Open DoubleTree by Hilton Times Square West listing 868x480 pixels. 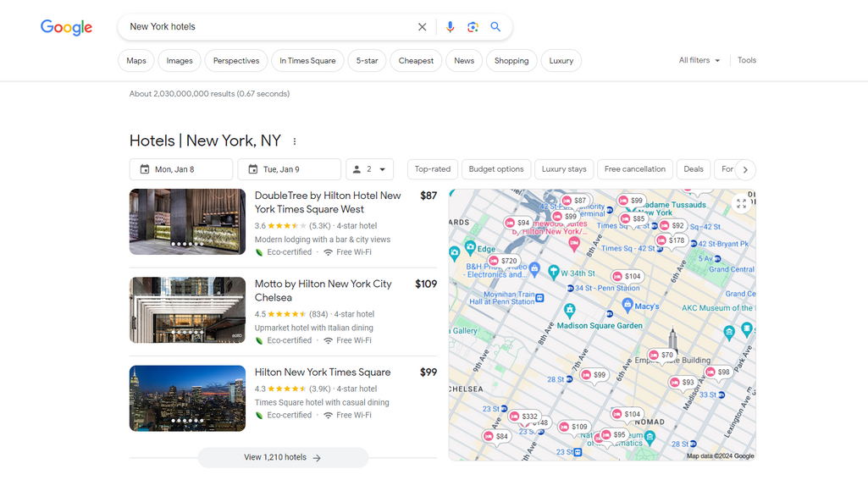click(x=328, y=202)
